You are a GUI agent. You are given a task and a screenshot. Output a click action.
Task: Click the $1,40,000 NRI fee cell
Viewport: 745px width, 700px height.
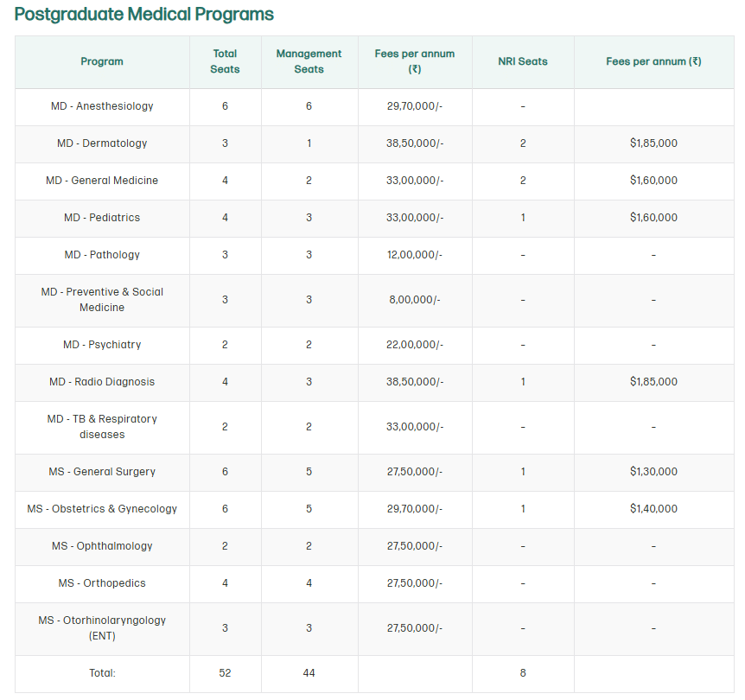click(x=653, y=509)
